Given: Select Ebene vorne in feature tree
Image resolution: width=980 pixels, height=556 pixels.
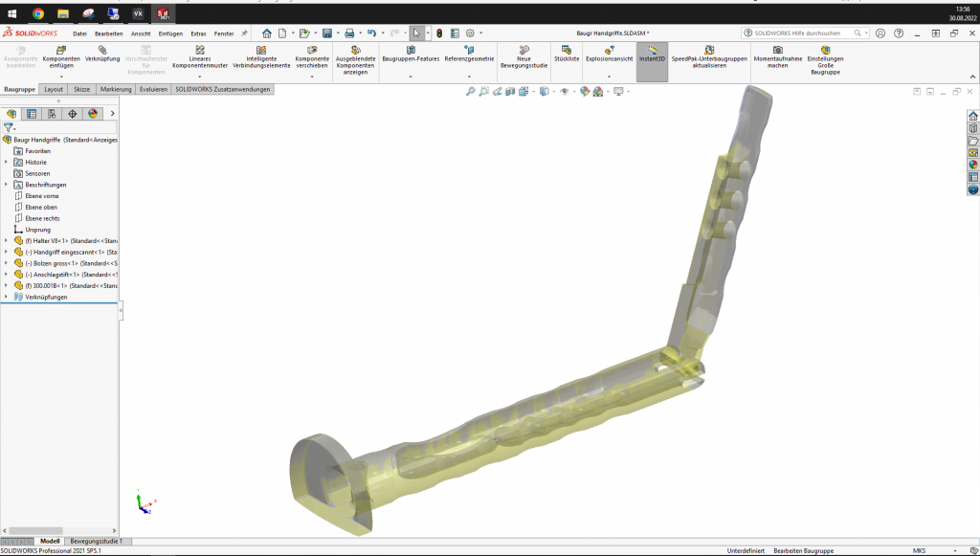Looking at the screenshot, I should point(42,195).
